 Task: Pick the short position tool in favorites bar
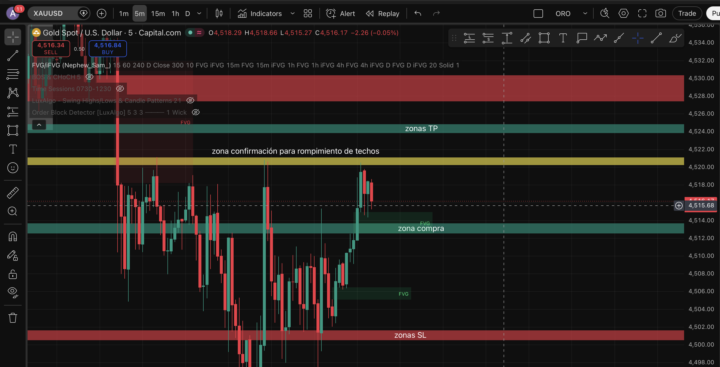488,38
